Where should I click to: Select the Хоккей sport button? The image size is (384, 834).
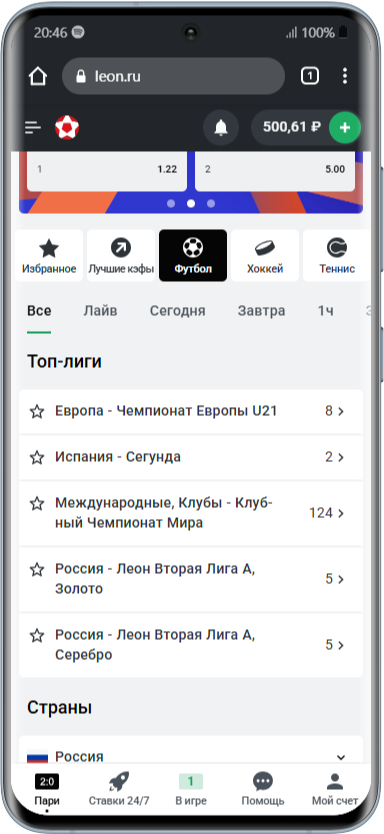(265, 255)
